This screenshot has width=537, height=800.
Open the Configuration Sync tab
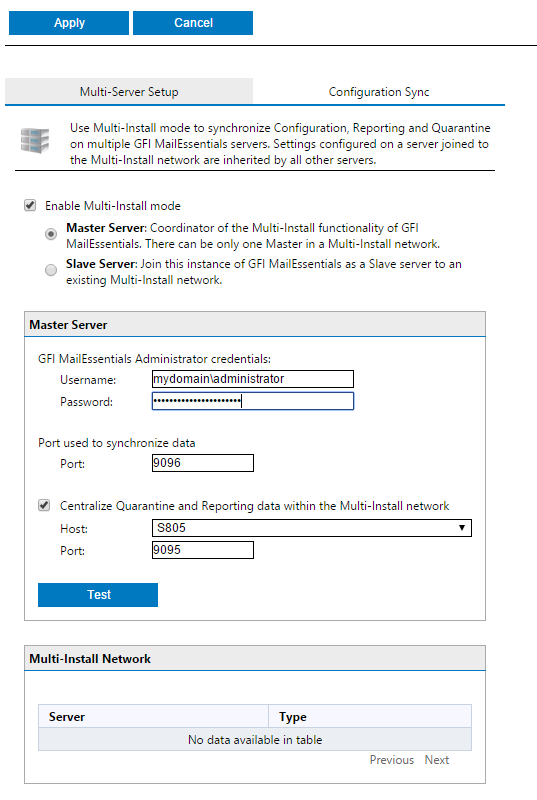(x=379, y=92)
